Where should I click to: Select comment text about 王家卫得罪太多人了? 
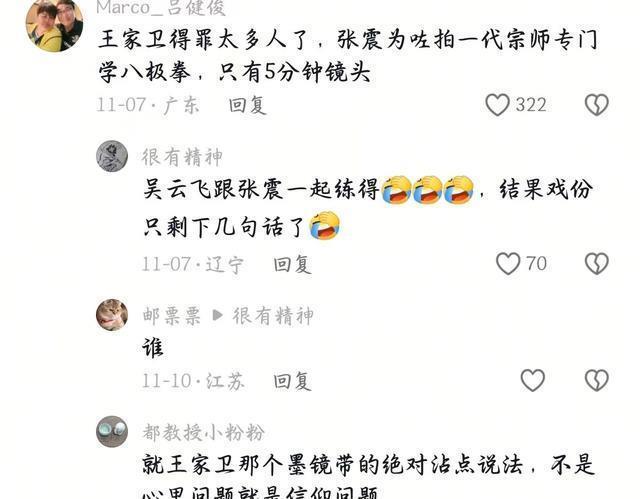point(348,56)
